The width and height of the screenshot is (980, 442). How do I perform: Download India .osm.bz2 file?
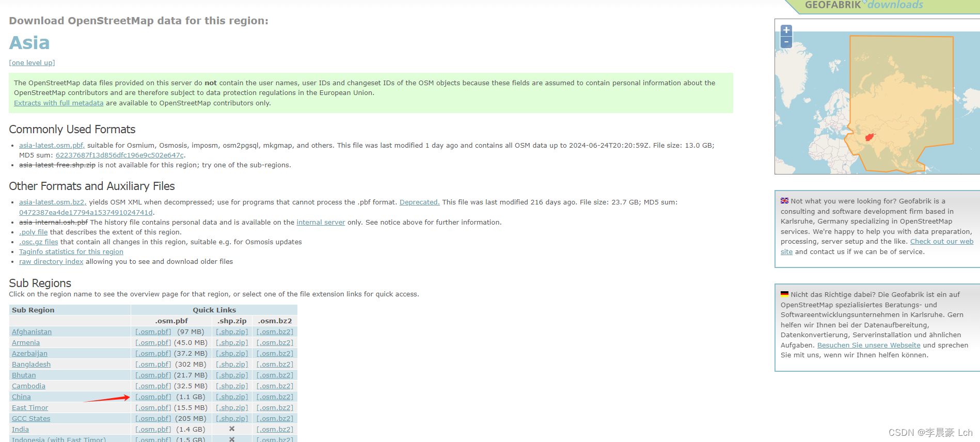[275, 429]
